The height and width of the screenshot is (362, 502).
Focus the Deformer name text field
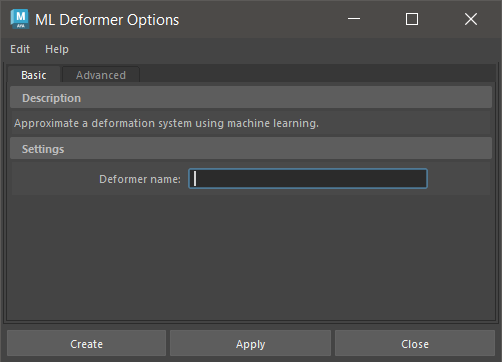pos(308,179)
